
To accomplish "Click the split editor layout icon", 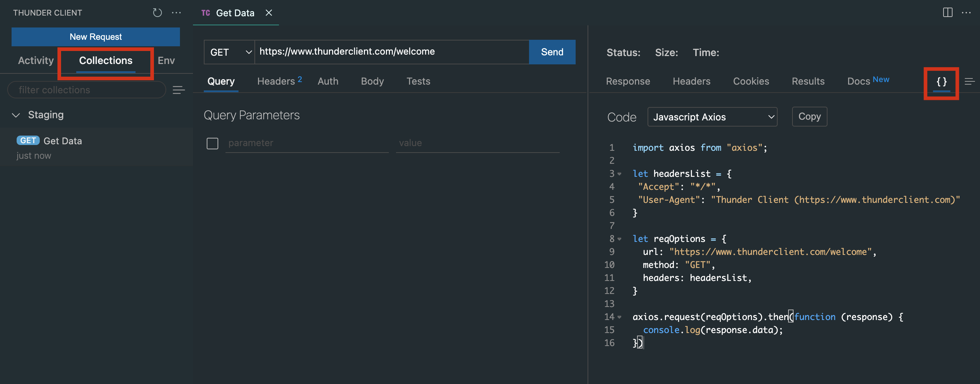I will 948,13.
